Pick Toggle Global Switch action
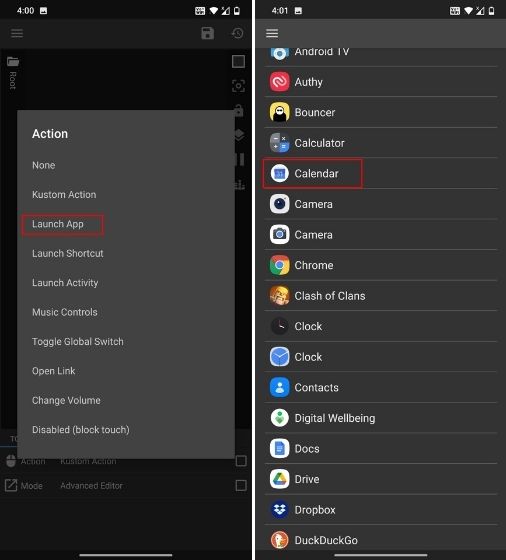This screenshot has height=560, width=506. coord(77,342)
